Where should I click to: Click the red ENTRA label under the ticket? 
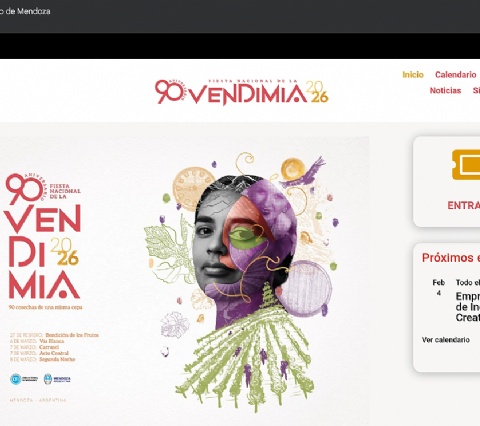point(463,205)
